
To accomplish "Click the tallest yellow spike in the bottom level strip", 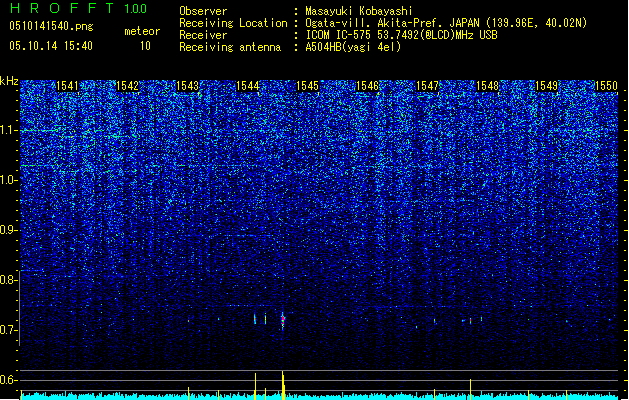I will point(283,385).
